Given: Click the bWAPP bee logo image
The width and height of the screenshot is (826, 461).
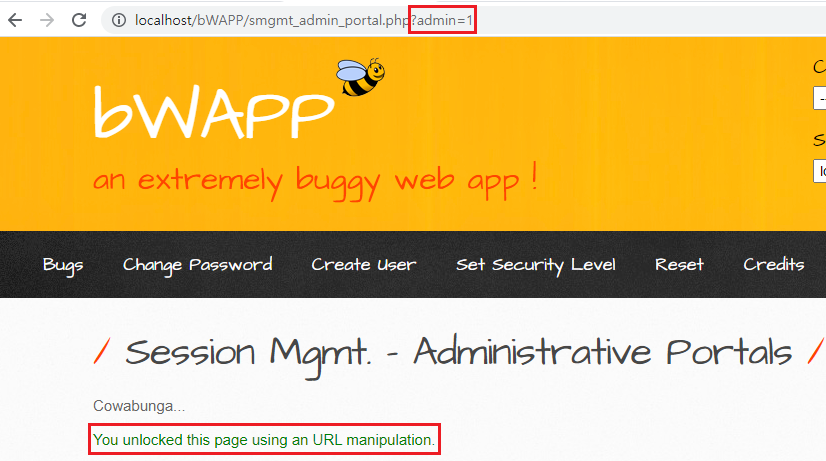Looking at the screenshot, I should 360,77.
